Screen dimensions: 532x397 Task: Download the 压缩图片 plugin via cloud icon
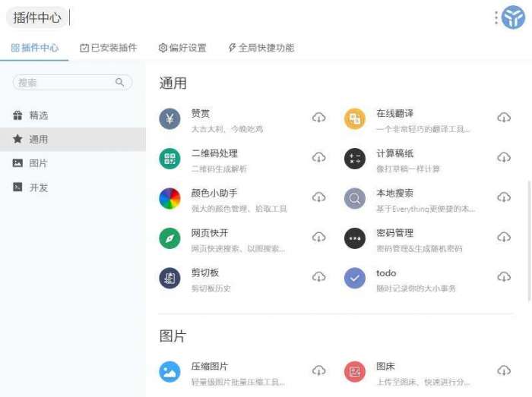coord(319,370)
